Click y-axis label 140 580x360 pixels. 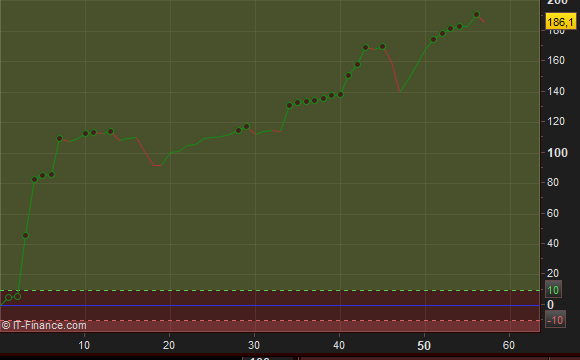coord(556,91)
